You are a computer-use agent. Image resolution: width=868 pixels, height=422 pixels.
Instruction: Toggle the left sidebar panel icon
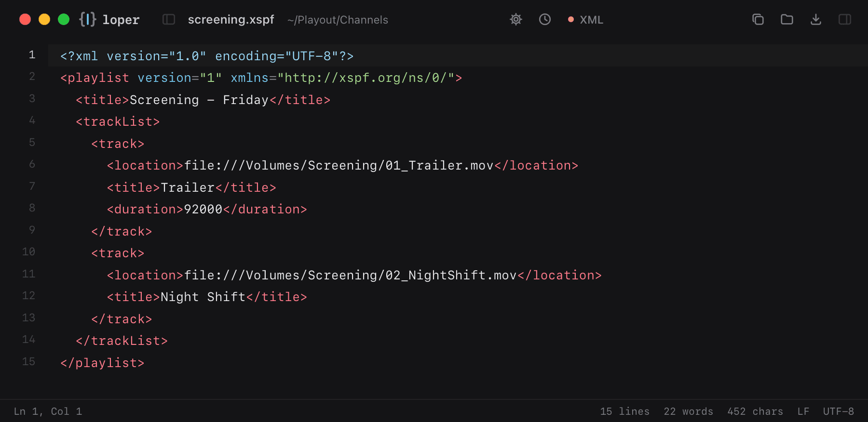click(x=169, y=19)
